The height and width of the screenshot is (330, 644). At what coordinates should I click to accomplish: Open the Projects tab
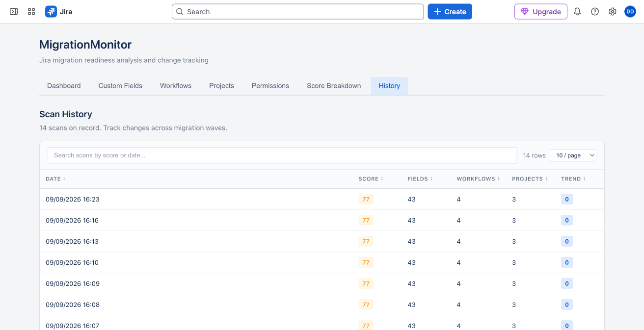click(221, 86)
